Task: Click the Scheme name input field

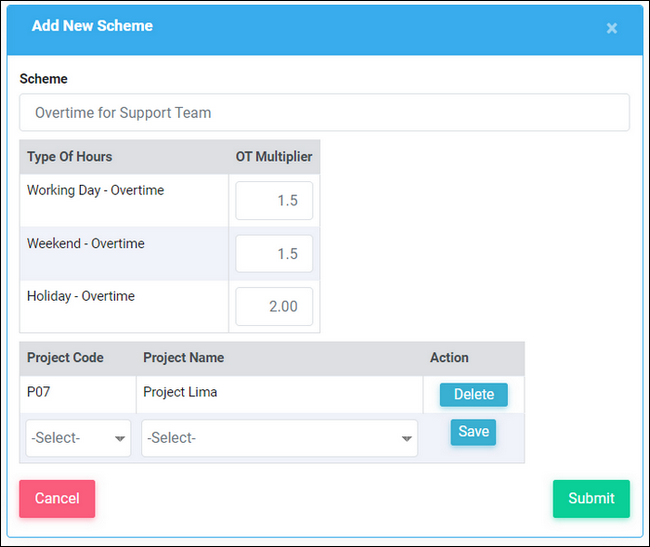Action: click(x=324, y=112)
